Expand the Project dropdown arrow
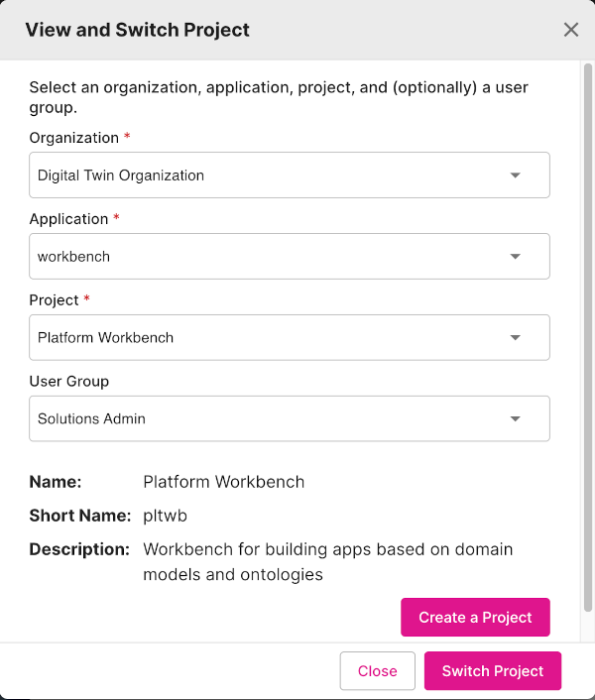595x700 pixels. [515, 338]
